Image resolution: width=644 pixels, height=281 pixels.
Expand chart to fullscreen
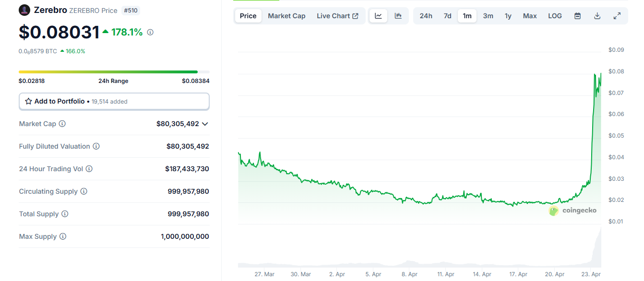(617, 15)
